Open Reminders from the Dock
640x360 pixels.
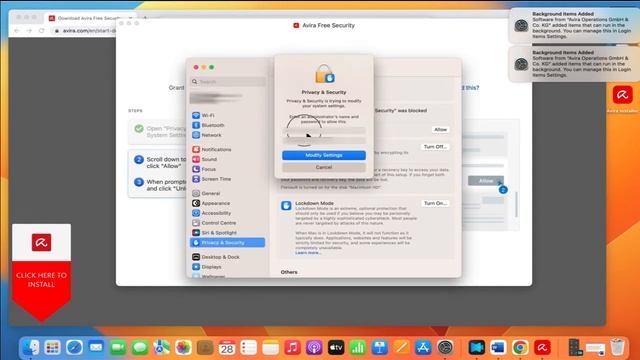[249, 347]
